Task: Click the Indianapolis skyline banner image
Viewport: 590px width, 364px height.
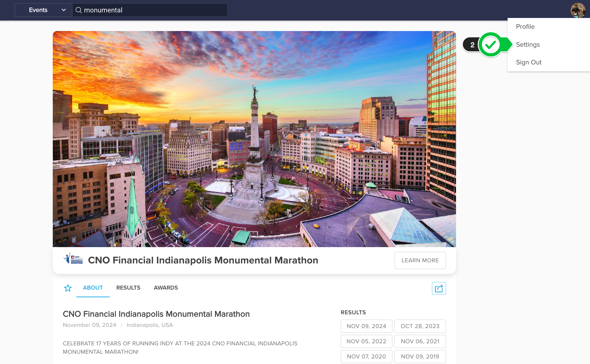Action: pos(254,139)
